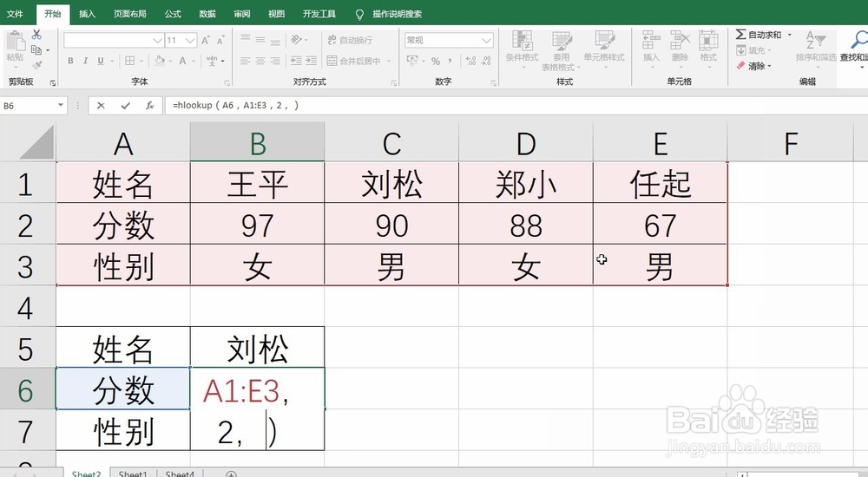Open 套用表格格式 format as table menu
Screen dimensions: 868x477
click(x=562, y=50)
